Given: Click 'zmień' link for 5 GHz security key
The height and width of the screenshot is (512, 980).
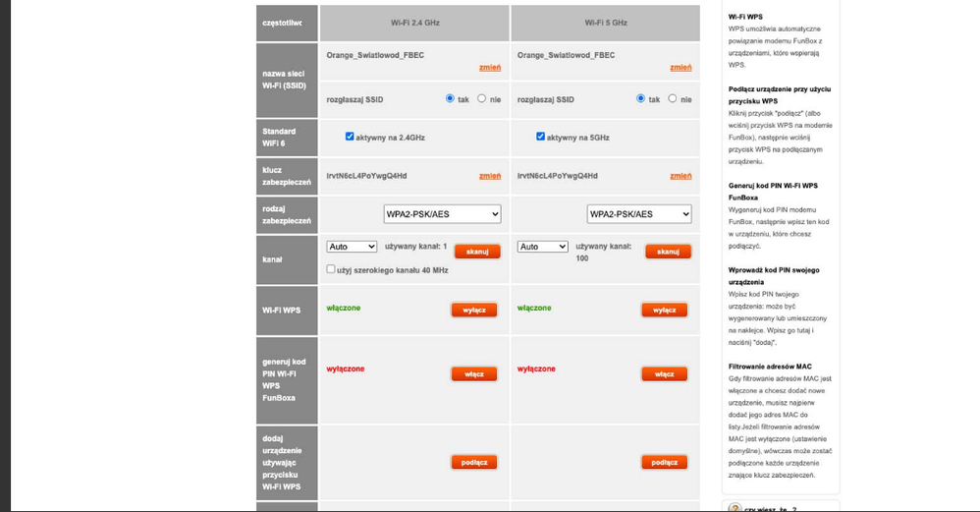Looking at the screenshot, I should [x=681, y=176].
